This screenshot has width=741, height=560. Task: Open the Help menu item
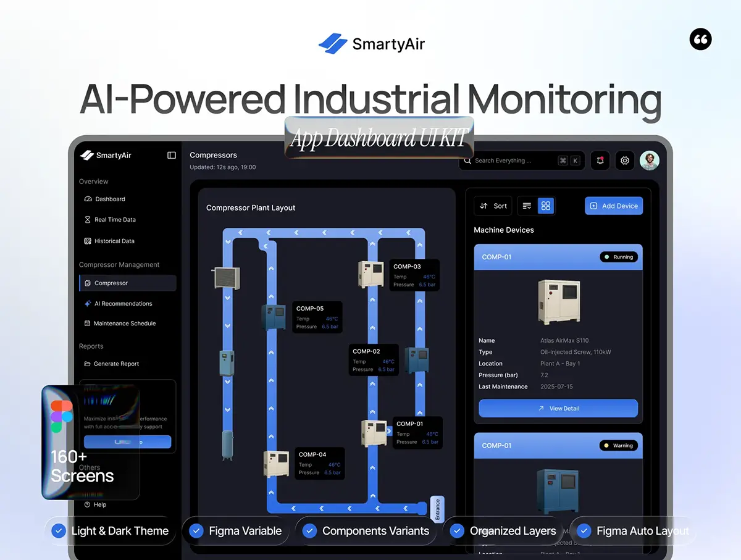click(96, 504)
